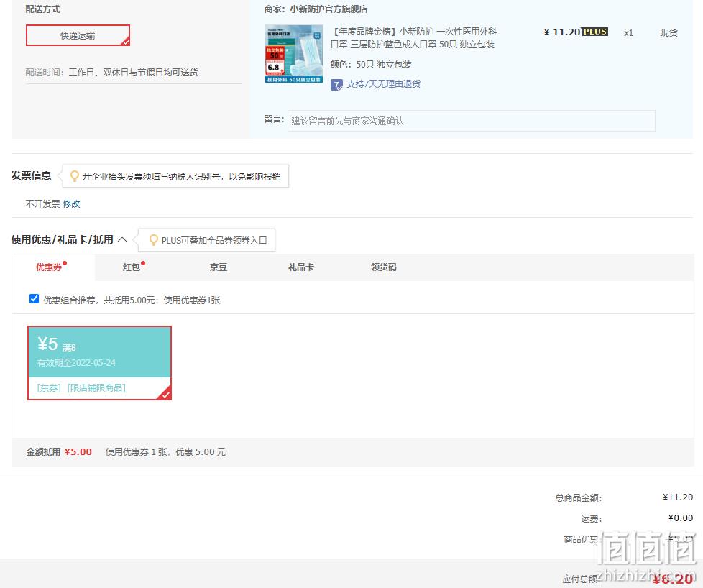
Task: Uncheck the 优惠组合推荐 checkbox
Action: 34,299
